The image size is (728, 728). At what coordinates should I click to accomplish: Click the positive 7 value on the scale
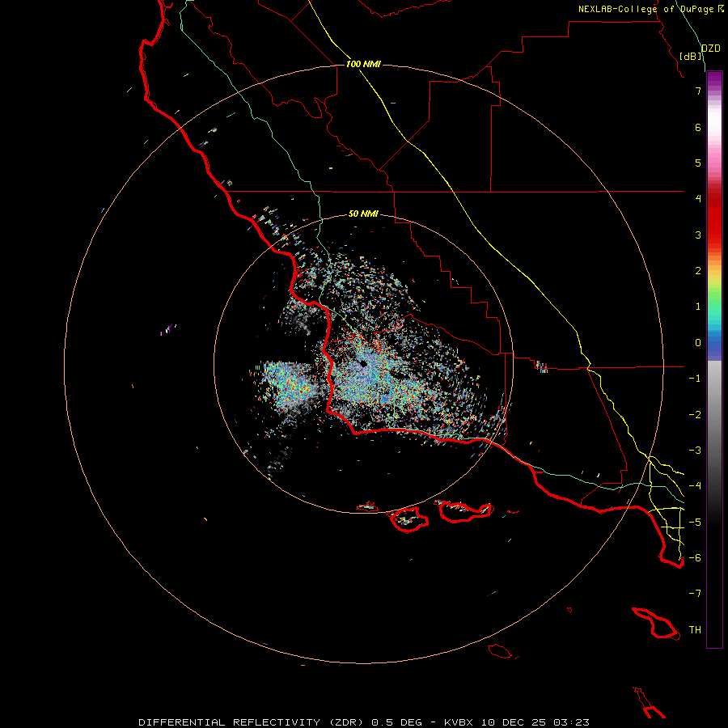coord(698,91)
